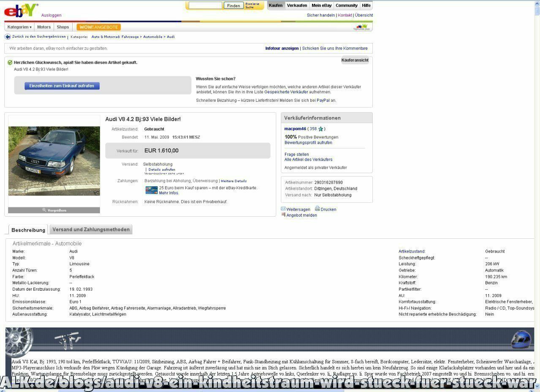Switch to Versand und Zahlungsmethoden tab

click(x=91, y=229)
